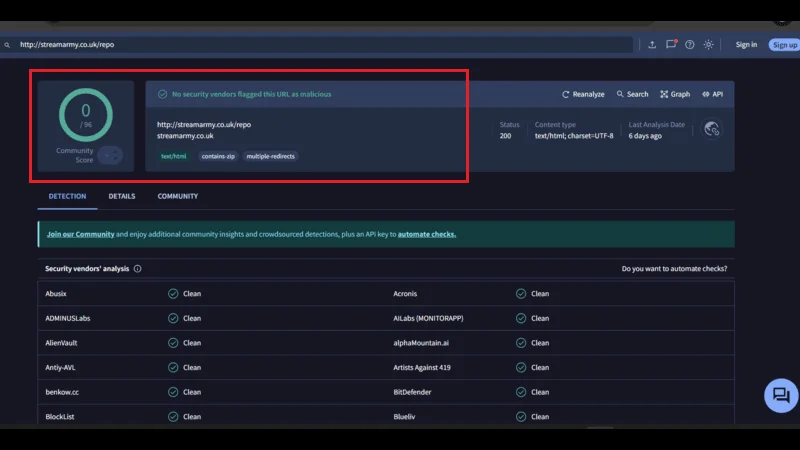Click the ADMINUSLabs vendor name

click(67, 318)
